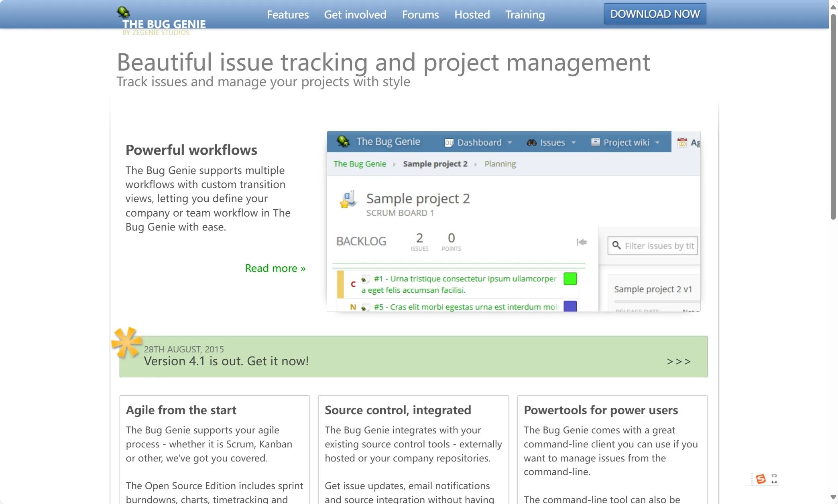838x504 pixels.
Task: Click the Version 4.1 announcement arrows
Action: pyautogui.click(x=678, y=361)
